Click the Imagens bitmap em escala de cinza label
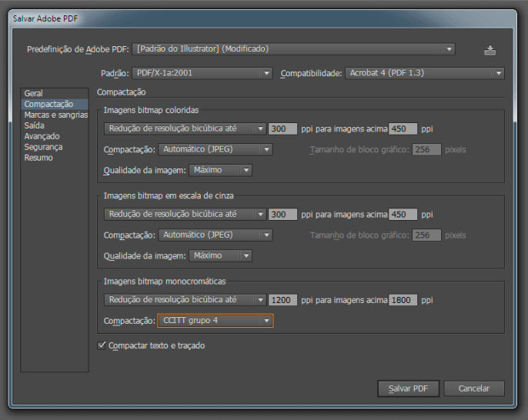Screen dimensions: 528x420 [169, 195]
